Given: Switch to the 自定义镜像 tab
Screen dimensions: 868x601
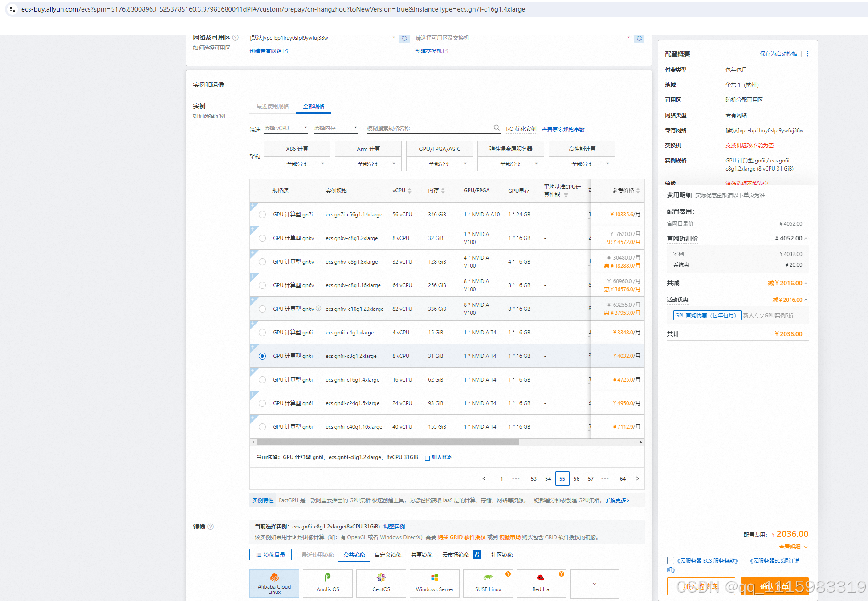Looking at the screenshot, I should click(388, 555).
